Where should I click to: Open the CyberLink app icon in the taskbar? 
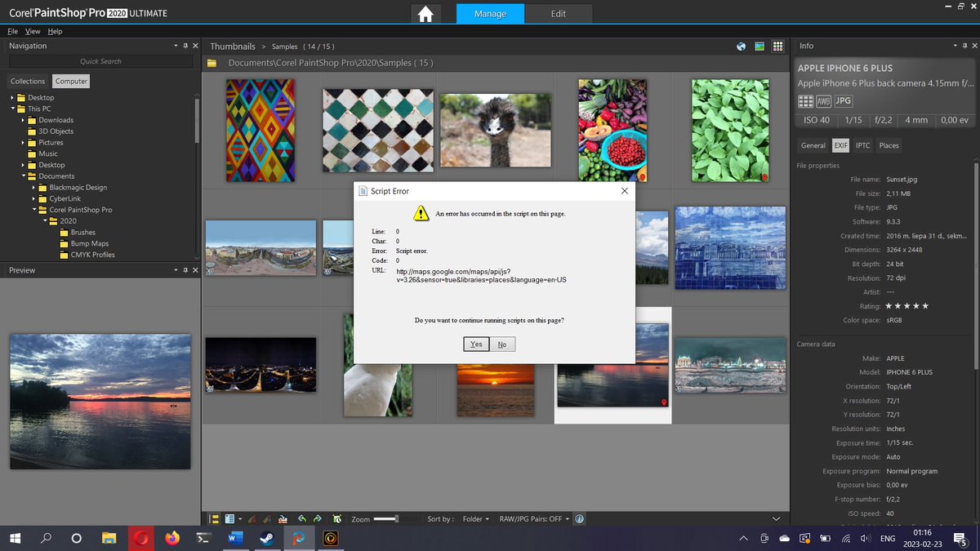[x=330, y=538]
